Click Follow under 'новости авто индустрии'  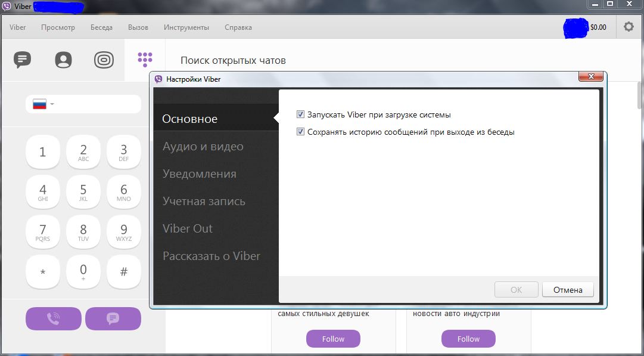pyautogui.click(x=468, y=339)
